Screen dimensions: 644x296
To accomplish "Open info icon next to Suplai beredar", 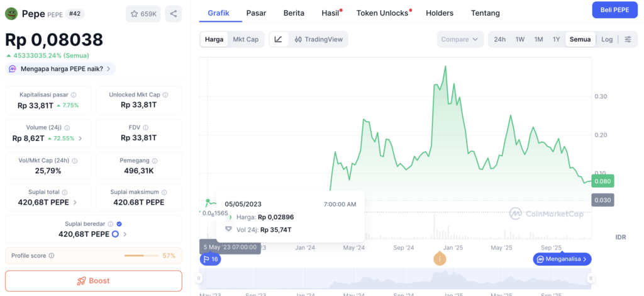I will click(111, 224).
